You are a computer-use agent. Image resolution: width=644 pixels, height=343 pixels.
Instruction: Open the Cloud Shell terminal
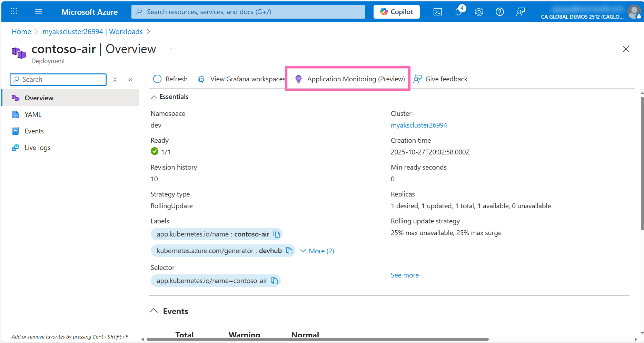coord(437,11)
